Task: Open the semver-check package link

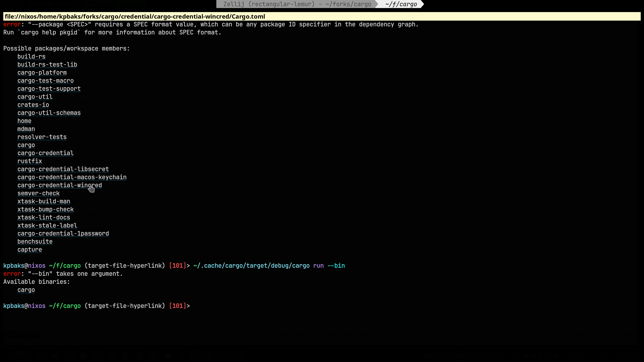Action: [x=38, y=193]
